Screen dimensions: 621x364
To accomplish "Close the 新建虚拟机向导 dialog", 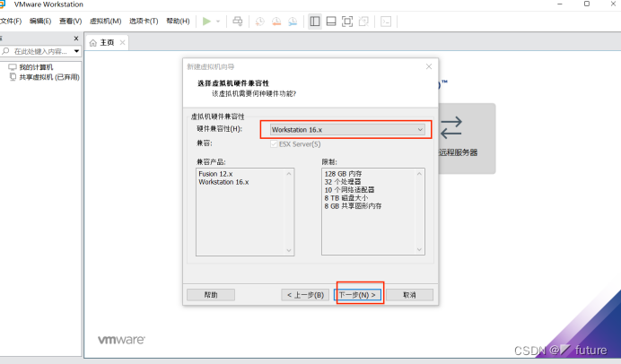I will (429, 66).
